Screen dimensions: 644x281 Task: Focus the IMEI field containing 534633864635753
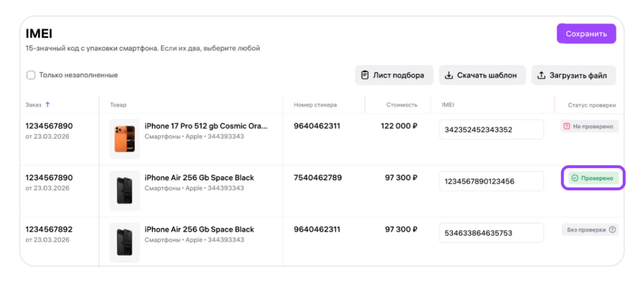491,233
